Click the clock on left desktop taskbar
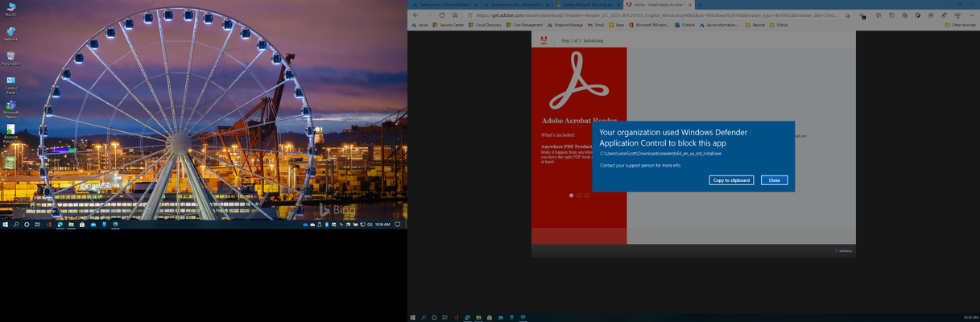Image resolution: width=980 pixels, height=322 pixels. (x=382, y=224)
